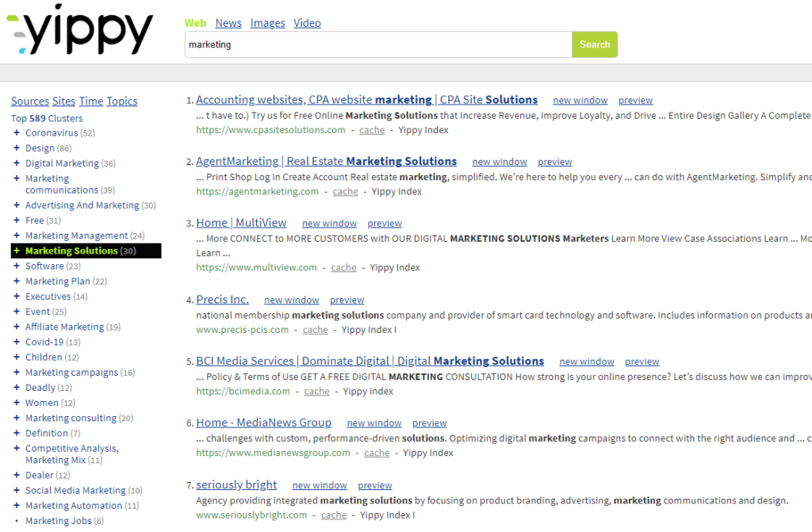
Task: Open Home - MediaNews Group result
Action: click(263, 423)
